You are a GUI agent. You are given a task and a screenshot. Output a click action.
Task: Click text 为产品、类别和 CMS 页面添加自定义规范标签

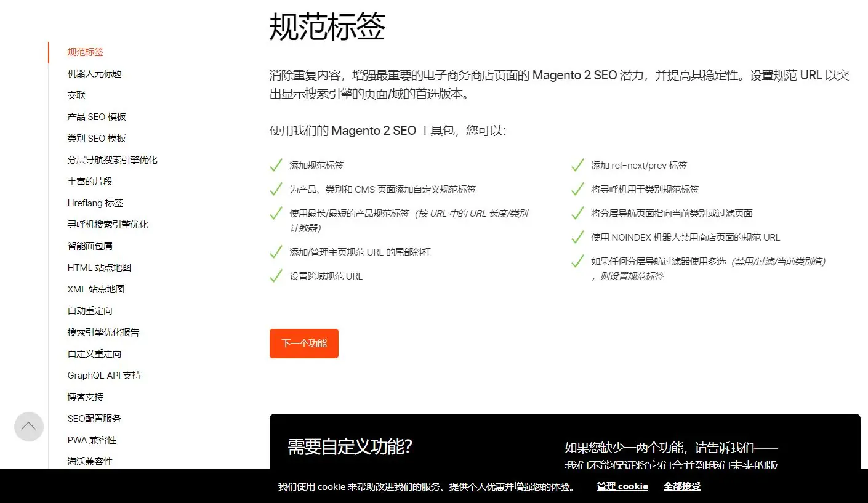(x=382, y=190)
